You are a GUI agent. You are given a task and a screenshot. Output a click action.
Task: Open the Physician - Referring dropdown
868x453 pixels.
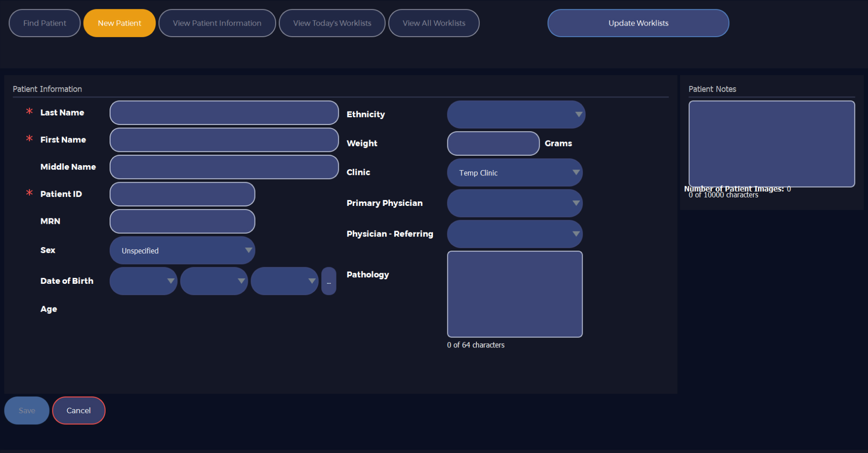tap(515, 234)
